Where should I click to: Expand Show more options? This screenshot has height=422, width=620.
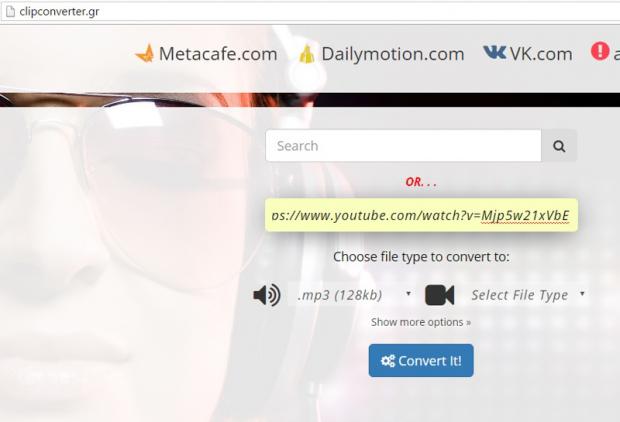(x=420, y=322)
